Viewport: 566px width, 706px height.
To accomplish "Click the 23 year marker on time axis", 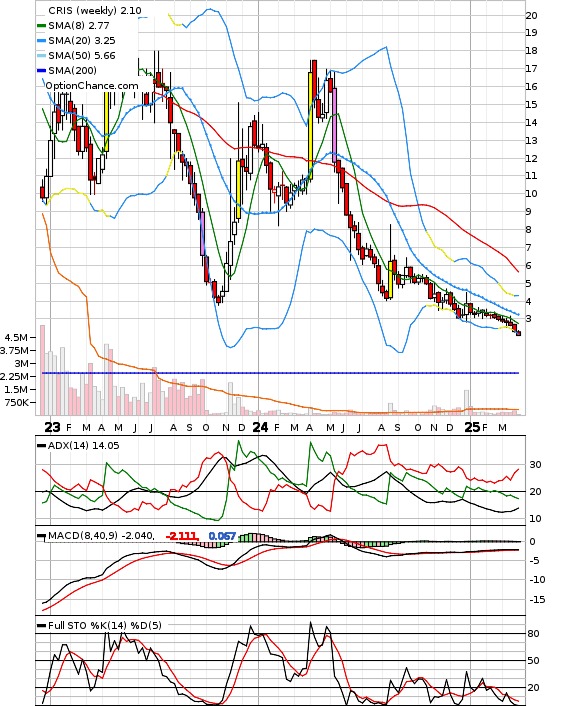I will click(52, 427).
